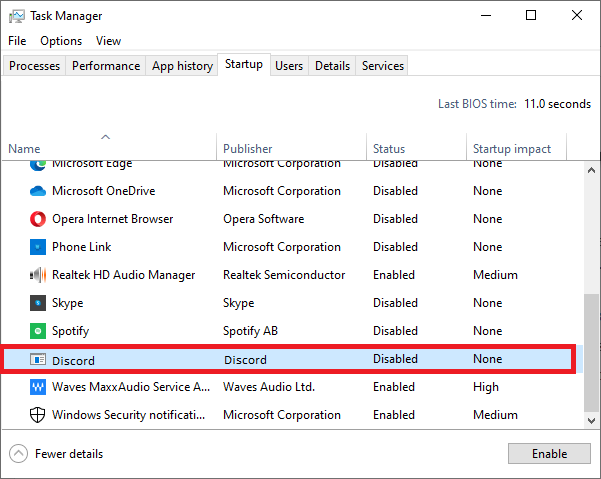The image size is (601, 479).
Task: Click the Microsoft OneDrive cloud icon
Action: pyautogui.click(x=38, y=191)
